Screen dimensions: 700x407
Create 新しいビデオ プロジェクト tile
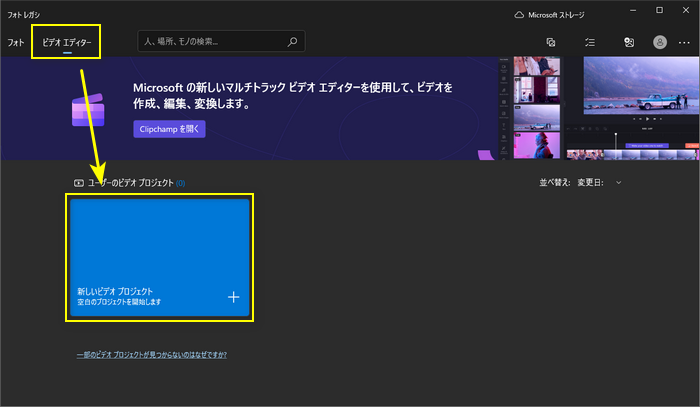(159, 257)
